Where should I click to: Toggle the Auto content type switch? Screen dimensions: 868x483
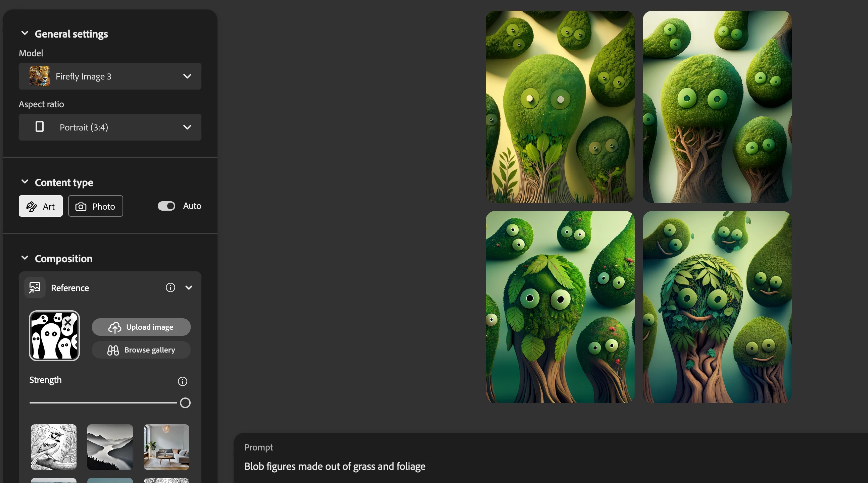(x=166, y=206)
